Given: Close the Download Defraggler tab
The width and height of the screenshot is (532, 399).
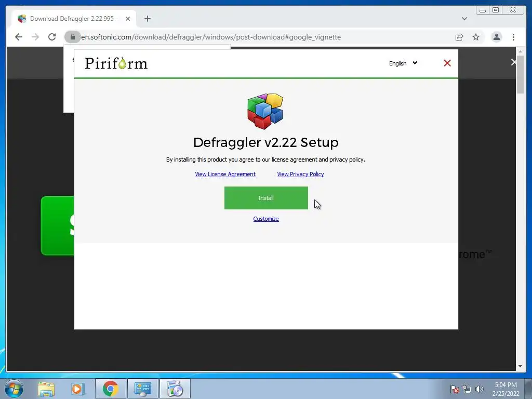Looking at the screenshot, I should 128,19.
